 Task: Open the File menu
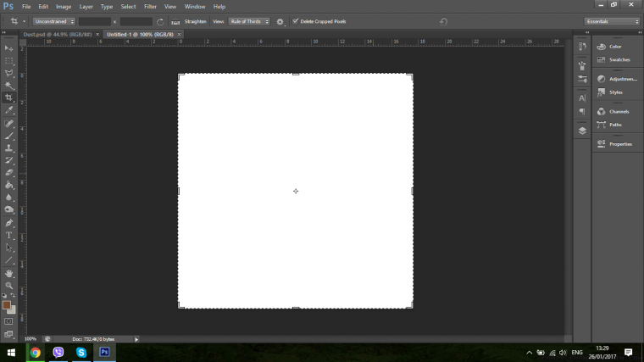[26, 7]
